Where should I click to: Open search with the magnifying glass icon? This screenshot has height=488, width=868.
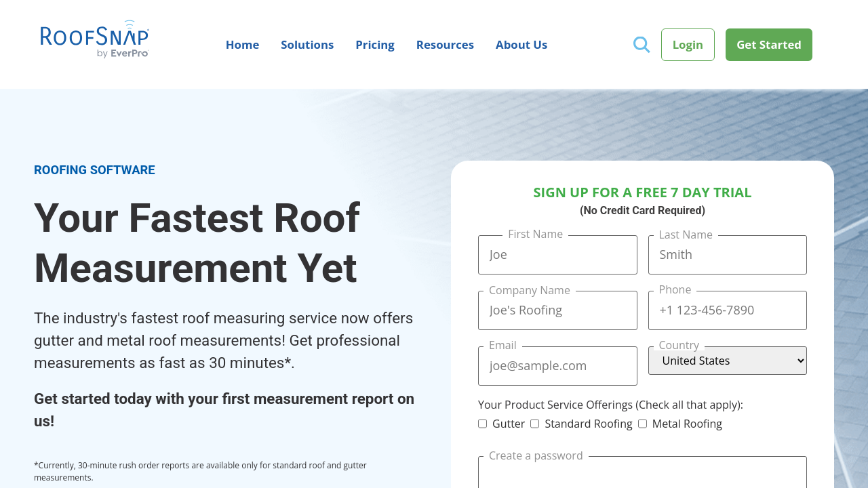(642, 45)
